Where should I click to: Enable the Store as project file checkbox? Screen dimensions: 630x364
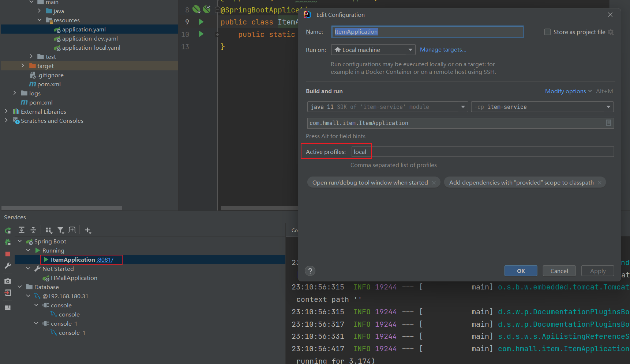(547, 32)
